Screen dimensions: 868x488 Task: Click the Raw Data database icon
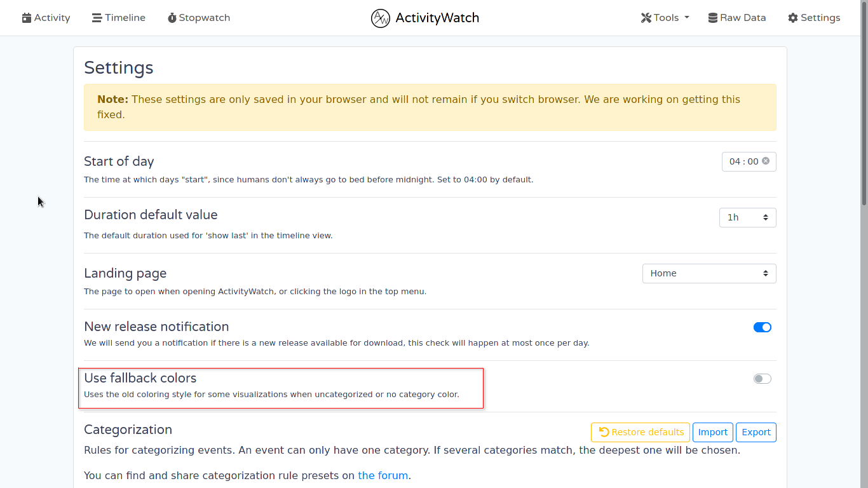tap(713, 18)
